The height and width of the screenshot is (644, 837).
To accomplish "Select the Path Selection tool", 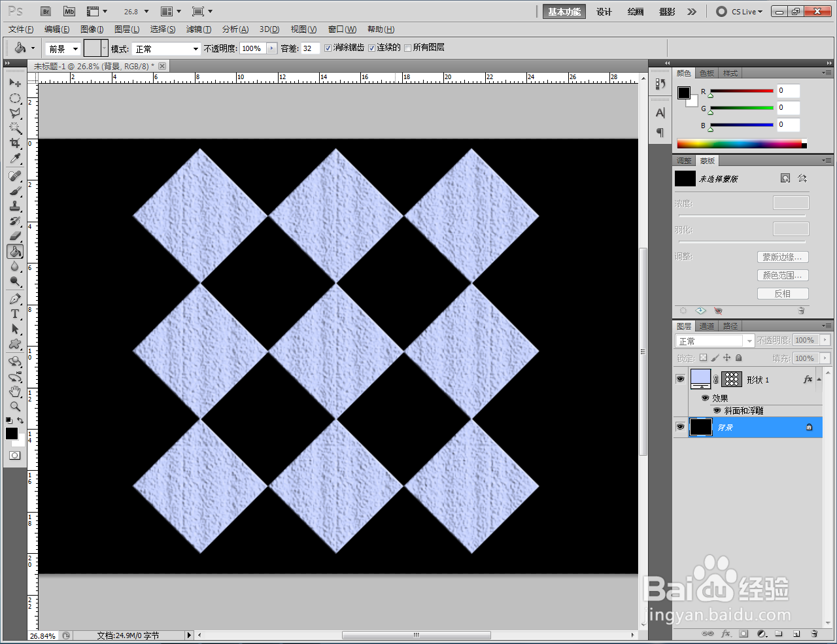I will tap(15, 329).
